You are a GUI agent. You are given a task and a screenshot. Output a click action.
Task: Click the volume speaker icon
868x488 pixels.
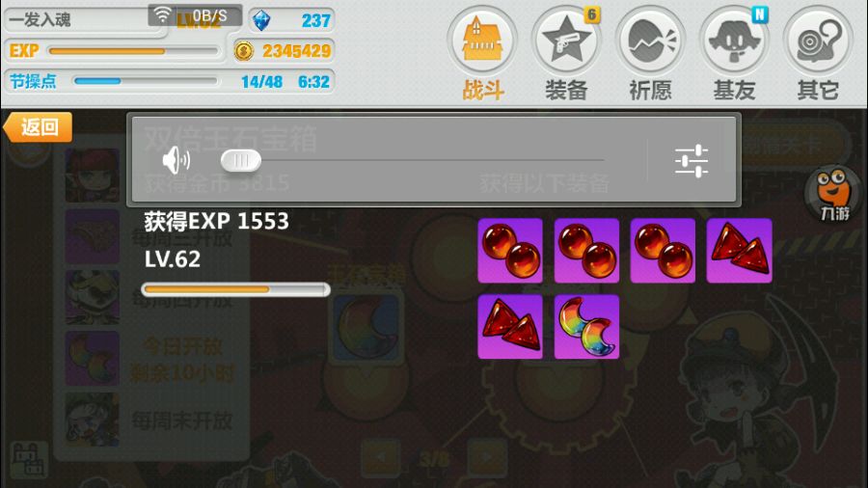(176, 160)
